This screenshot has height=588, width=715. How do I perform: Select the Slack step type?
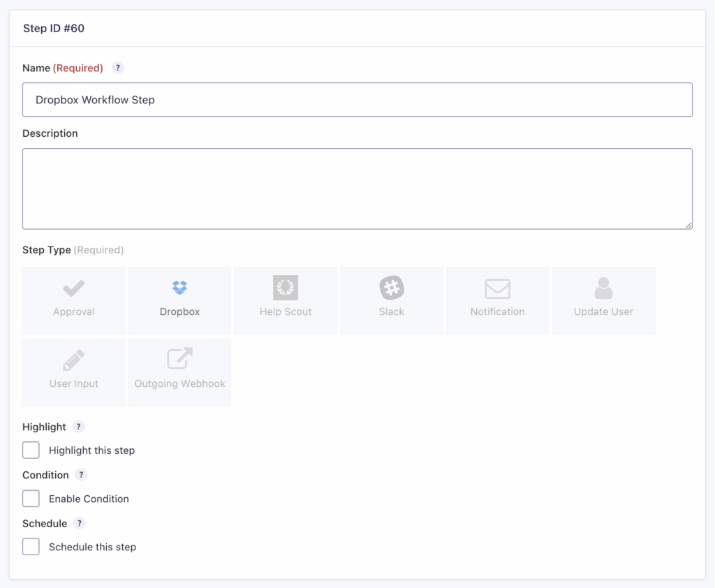click(x=391, y=300)
